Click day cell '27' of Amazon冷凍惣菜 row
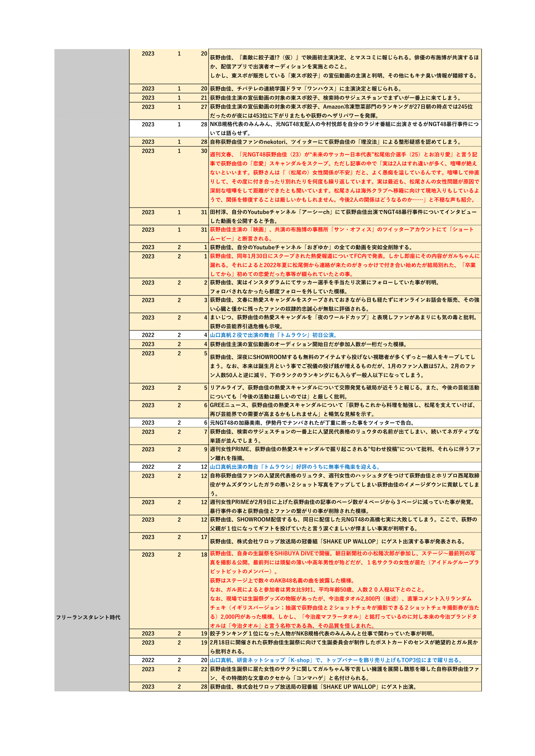535x756 pixels. click(x=204, y=107)
